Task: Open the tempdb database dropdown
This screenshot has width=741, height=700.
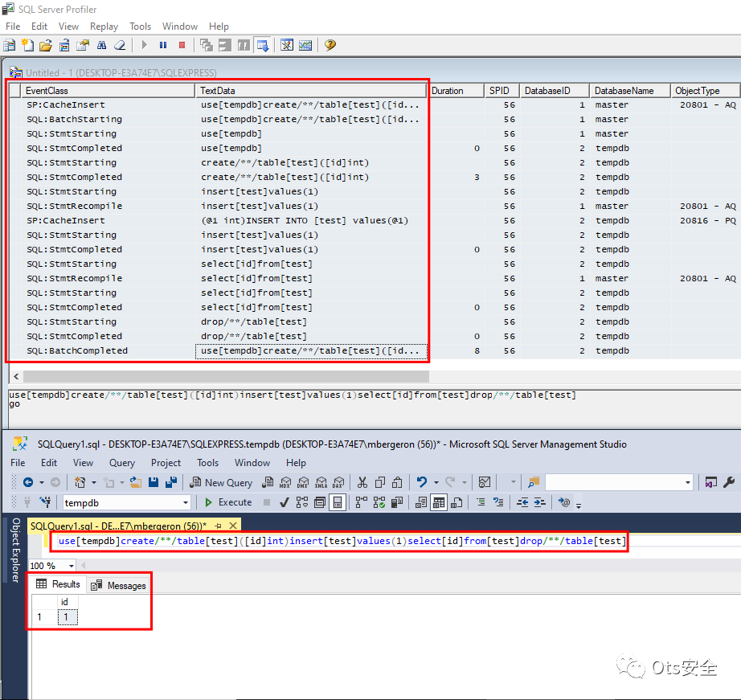Action: (x=185, y=502)
